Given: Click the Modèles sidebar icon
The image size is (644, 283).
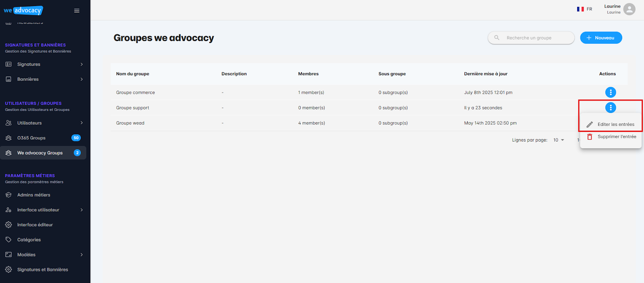Looking at the screenshot, I should coord(8,254).
